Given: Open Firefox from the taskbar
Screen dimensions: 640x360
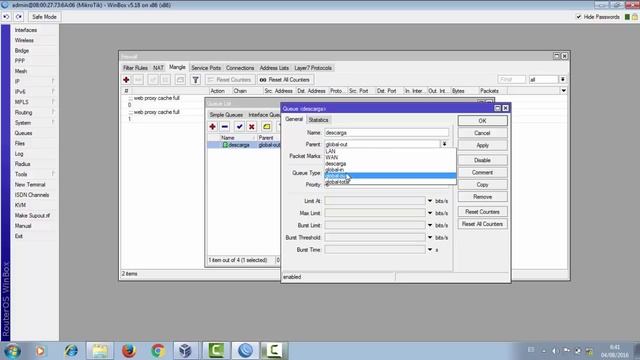Looking at the screenshot, I should click(x=129, y=350).
